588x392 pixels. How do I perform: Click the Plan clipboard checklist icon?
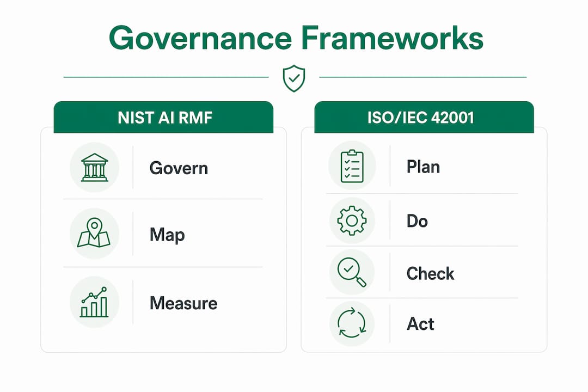coord(352,166)
